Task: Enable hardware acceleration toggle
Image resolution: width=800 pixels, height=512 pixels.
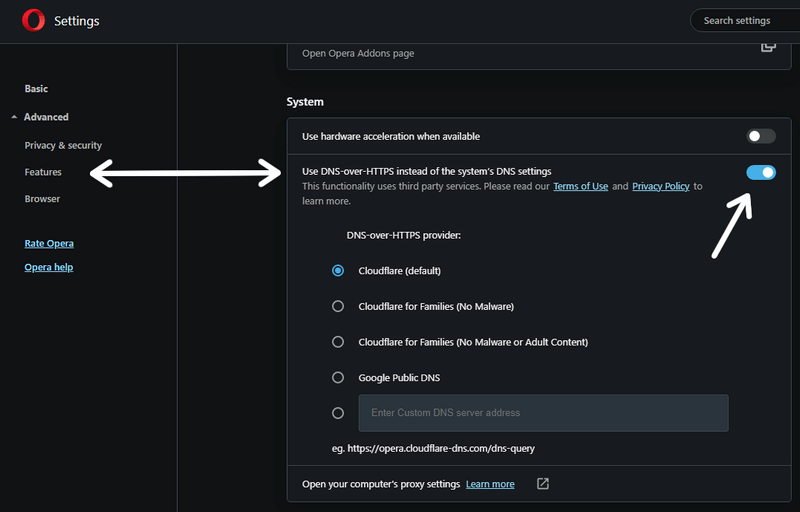Action: (761, 136)
